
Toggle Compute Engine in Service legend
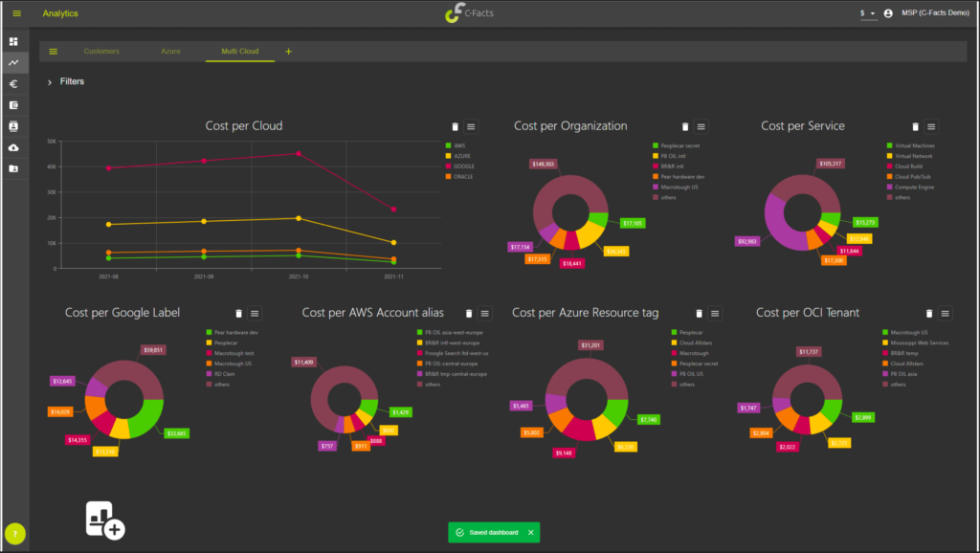tap(911, 187)
